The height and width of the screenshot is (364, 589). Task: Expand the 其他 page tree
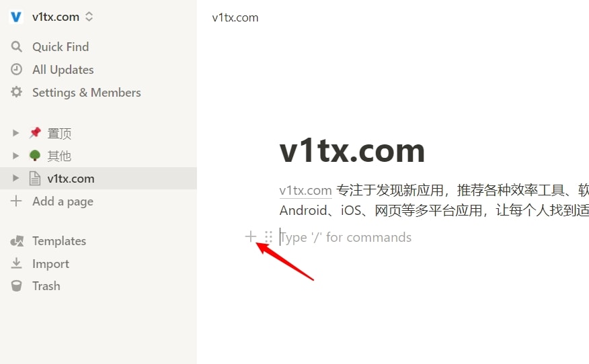[x=15, y=155]
